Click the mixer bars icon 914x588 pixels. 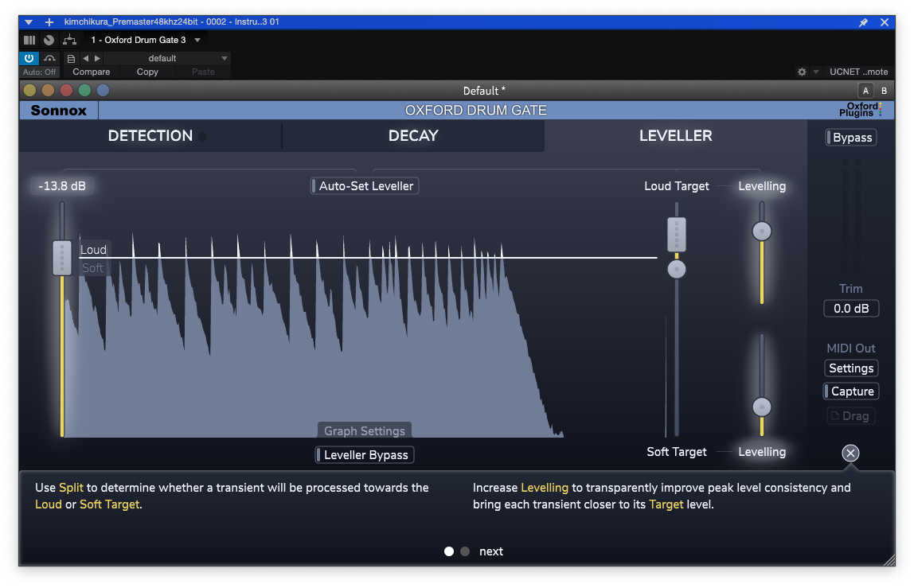29,41
